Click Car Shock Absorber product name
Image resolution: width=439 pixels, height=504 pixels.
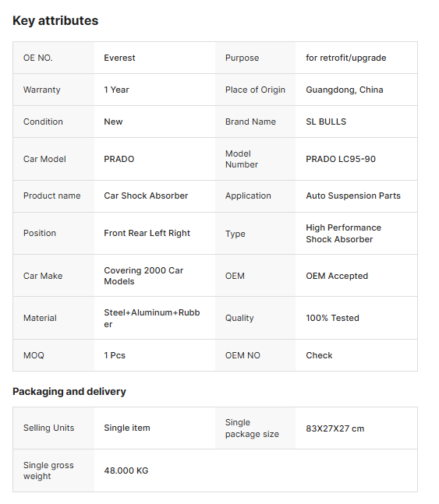click(x=146, y=196)
